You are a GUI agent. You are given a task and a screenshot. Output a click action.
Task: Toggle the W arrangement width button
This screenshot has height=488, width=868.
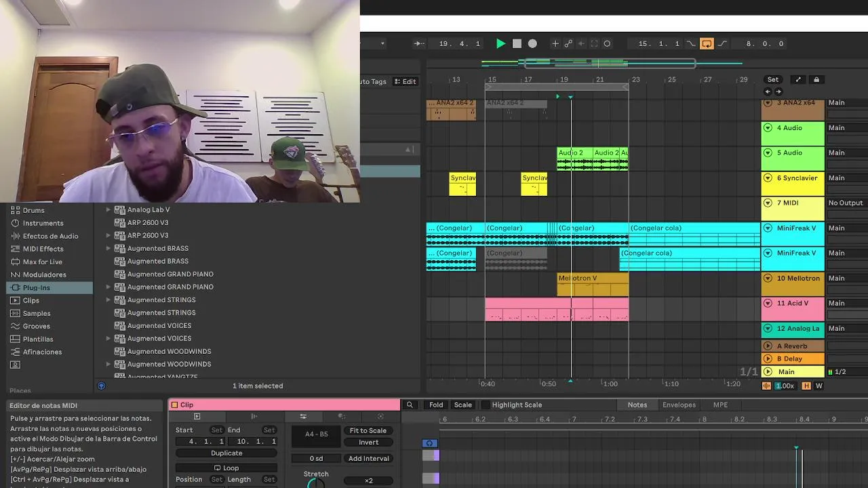click(819, 386)
